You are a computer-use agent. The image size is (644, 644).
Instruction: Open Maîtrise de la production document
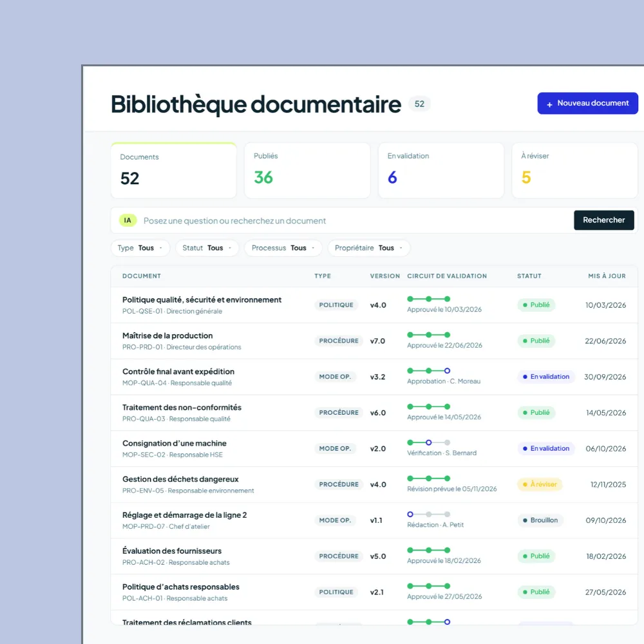click(x=167, y=336)
